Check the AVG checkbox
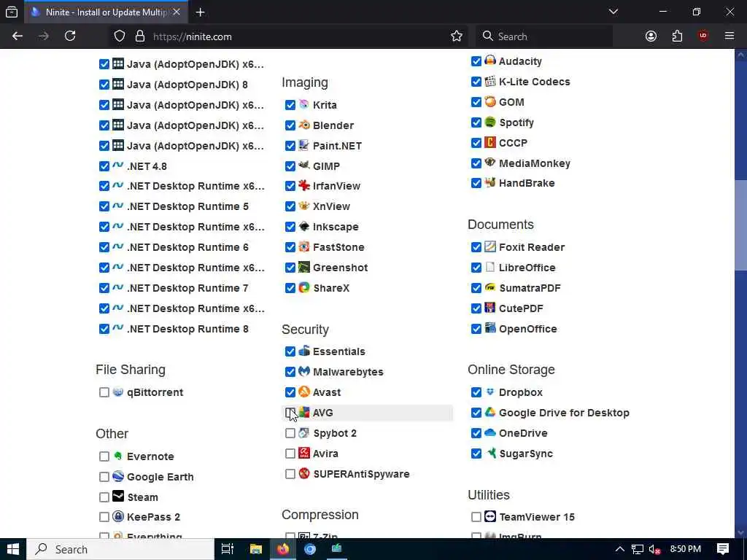The width and height of the screenshot is (747, 560). click(290, 413)
